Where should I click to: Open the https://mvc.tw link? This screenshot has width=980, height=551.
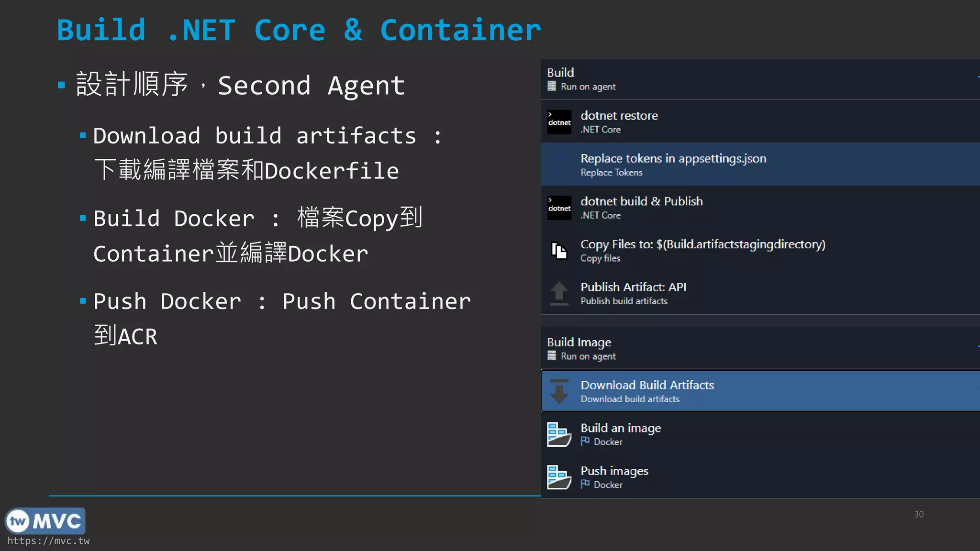point(48,541)
